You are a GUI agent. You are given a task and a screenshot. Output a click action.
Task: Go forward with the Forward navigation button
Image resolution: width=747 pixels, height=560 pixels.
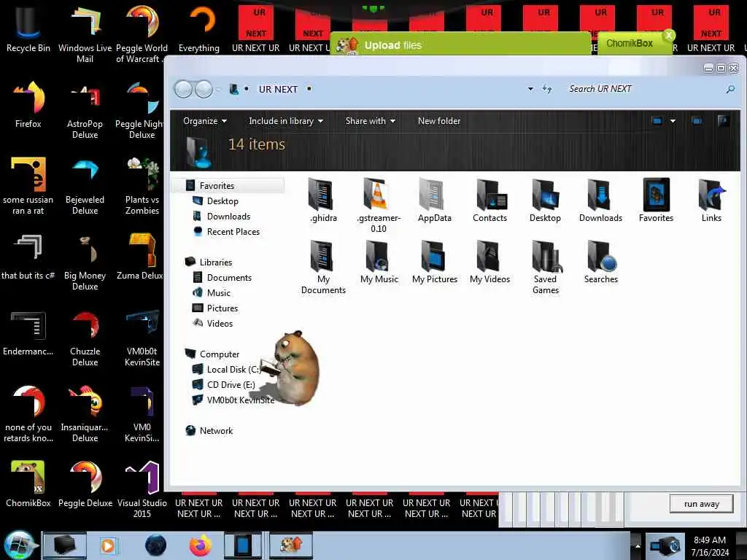pyautogui.click(x=204, y=89)
